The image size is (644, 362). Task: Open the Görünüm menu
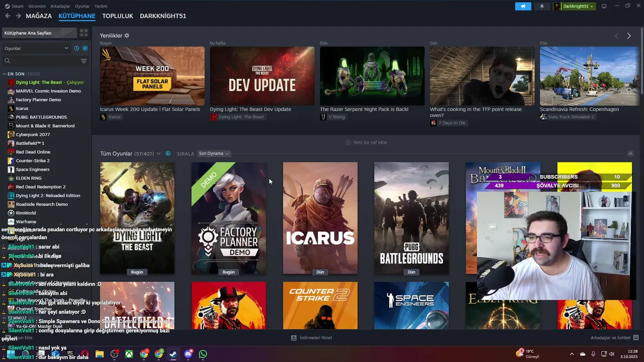[37, 6]
